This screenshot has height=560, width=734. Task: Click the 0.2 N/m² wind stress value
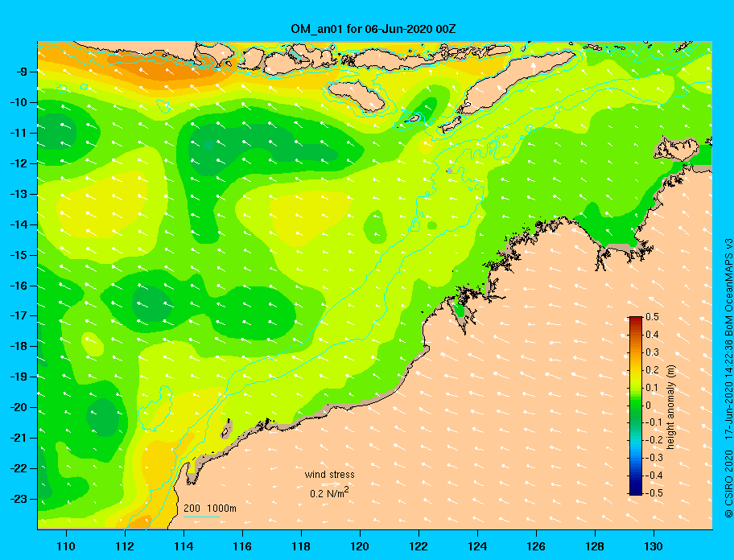coord(329,492)
